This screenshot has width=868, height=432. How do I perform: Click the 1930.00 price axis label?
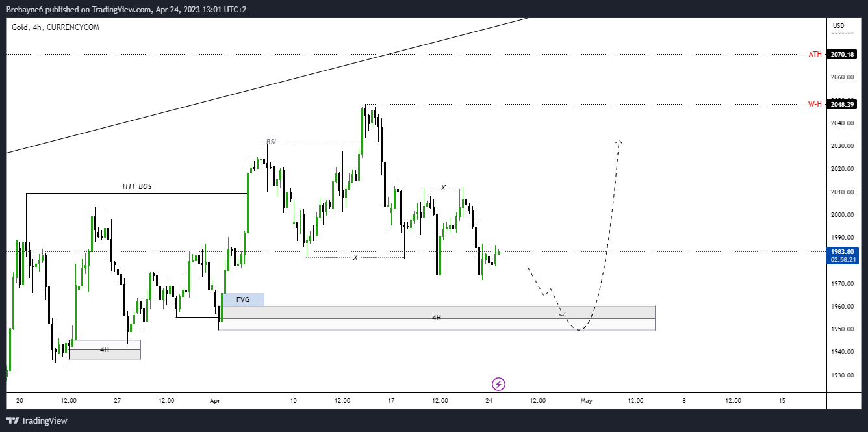click(842, 375)
